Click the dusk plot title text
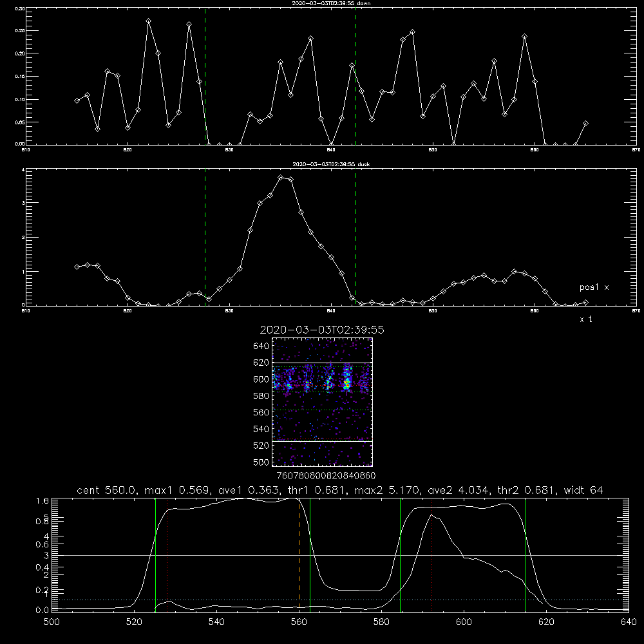The image size is (644, 644). pos(331,164)
